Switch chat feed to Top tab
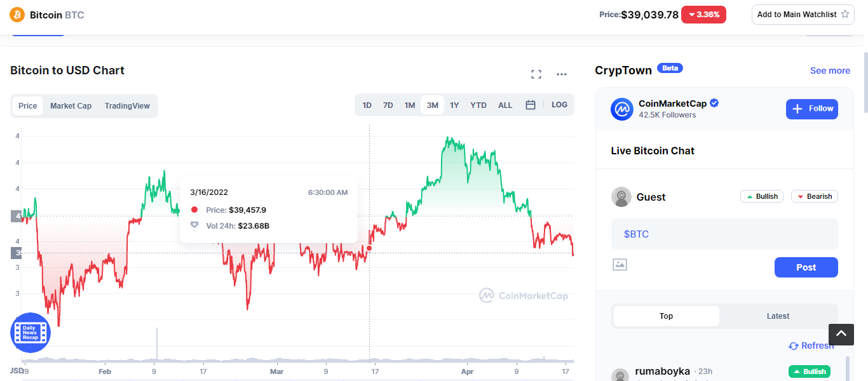Screen dimensions: 868x381 (x=666, y=316)
